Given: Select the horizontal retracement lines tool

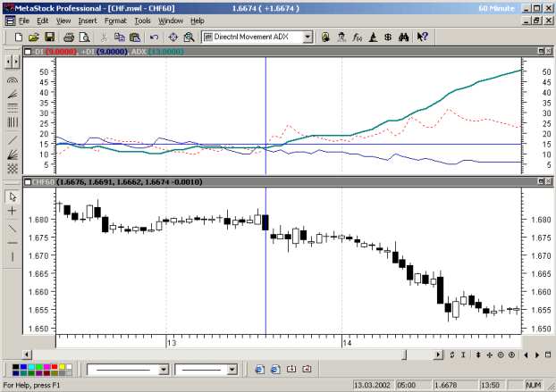Looking at the screenshot, I should (13, 108).
